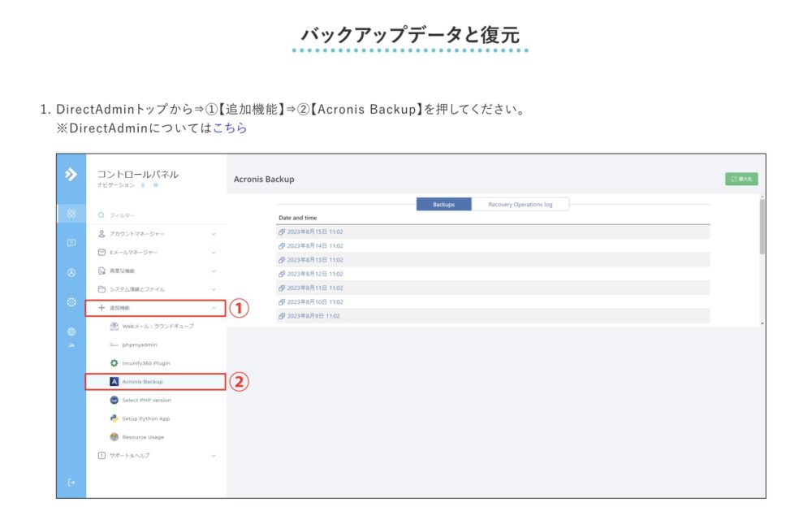Screen dimensions: 812x520
Task: Open the messages icon in blue sidebar
Action: 71,243
